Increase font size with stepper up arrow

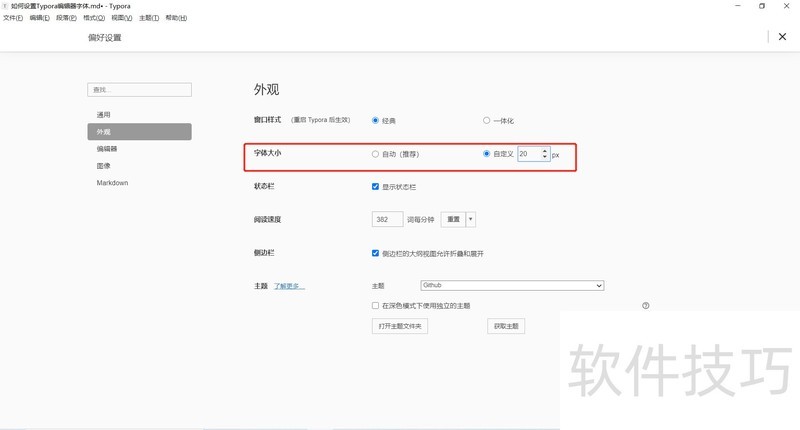544,151
